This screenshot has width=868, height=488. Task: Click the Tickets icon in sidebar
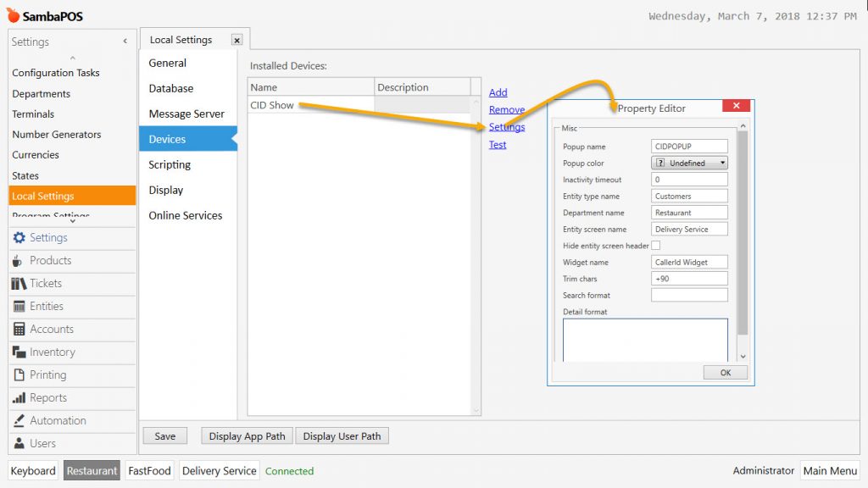(19, 283)
